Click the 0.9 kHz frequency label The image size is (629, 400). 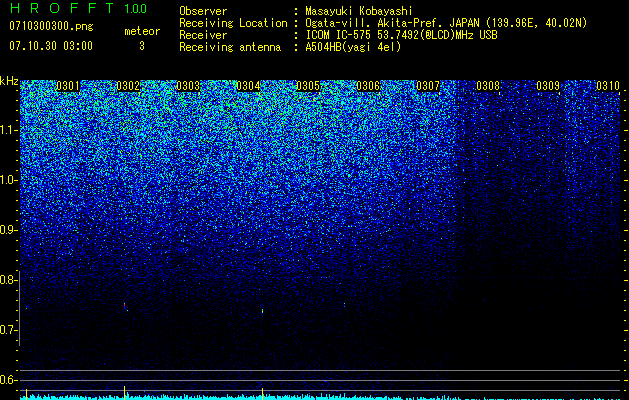click(x=8, y=230)
